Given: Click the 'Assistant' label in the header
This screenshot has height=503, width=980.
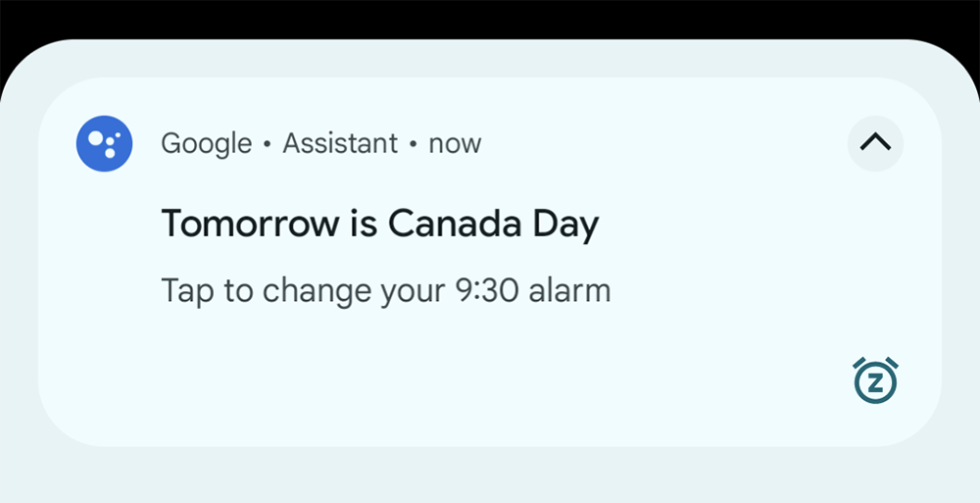Looking at the screenshot, I should pos(340,143).
